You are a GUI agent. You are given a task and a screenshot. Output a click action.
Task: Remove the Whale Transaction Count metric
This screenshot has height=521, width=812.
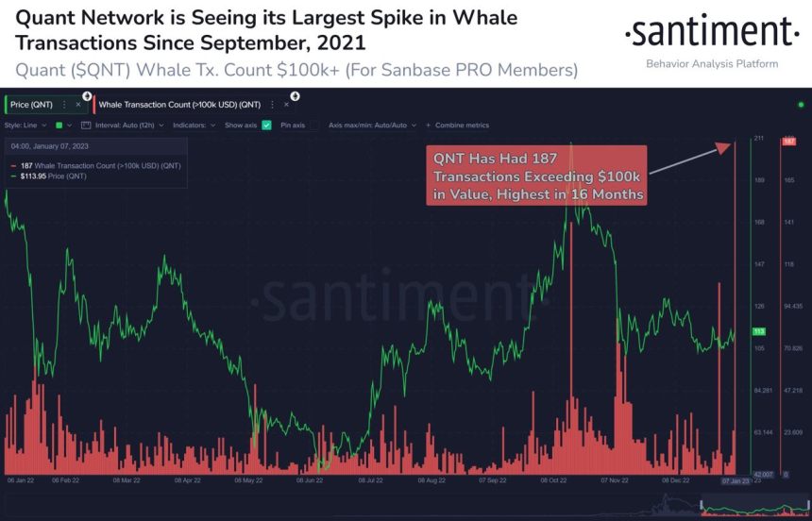pos(286,105)
